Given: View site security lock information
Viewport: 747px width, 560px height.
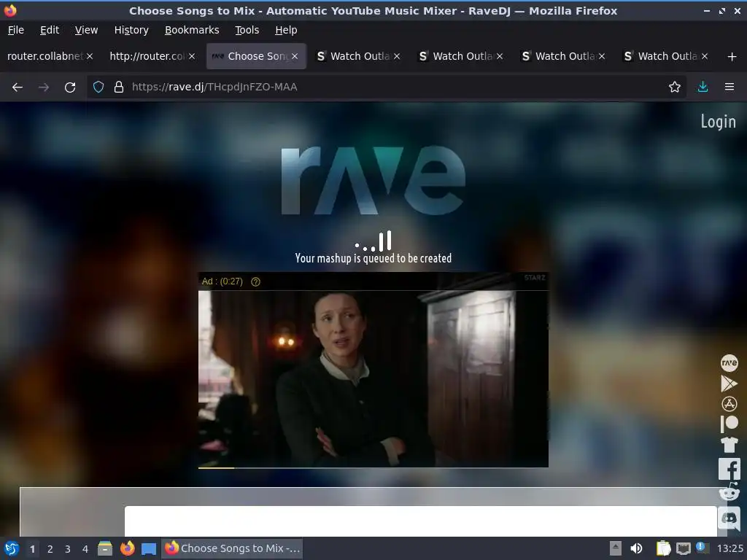Looking at the screenshot, I should (x=119, y=87).
